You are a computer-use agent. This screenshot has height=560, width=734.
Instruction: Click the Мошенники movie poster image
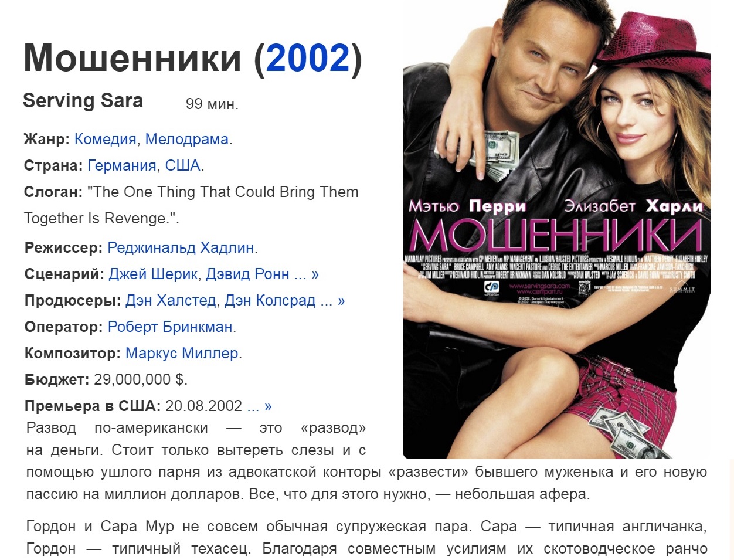tap(557, 230)
